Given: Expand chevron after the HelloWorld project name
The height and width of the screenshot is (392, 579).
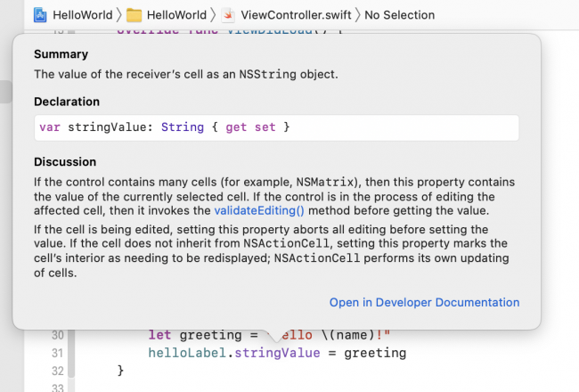Looking at the screenshot, I should coord(117,15).
